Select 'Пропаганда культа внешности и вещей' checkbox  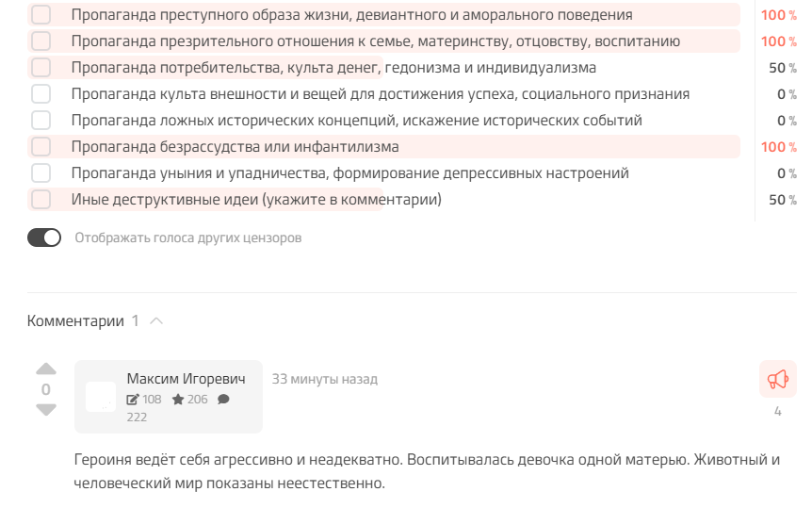[41, 94]
